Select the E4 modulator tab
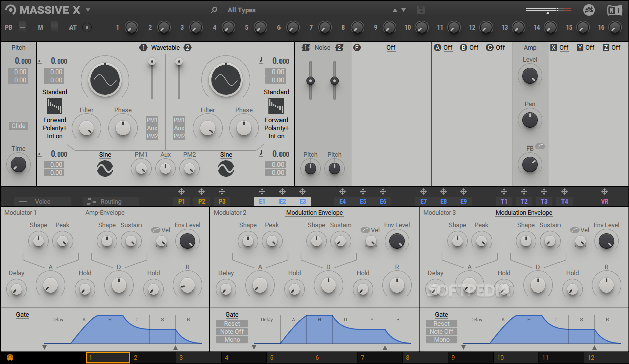629x364 pixels. point(342,201)
